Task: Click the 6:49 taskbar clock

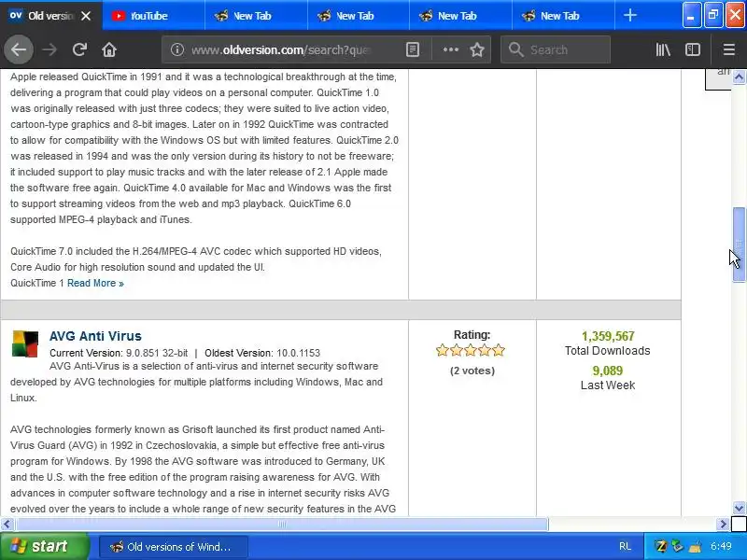Action: [x=721, y=547]
